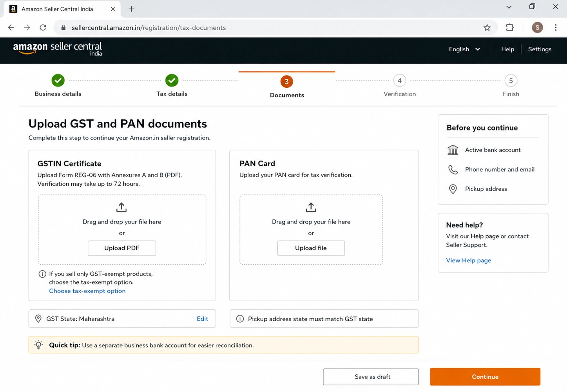
Task: Click the Phone number and email text
Action: click(x=500, y=170)
